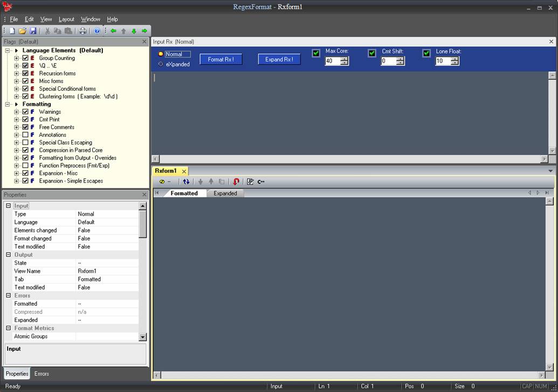Open help via blue question mark icon
This screenshot has height=392, width=558.
97,31
